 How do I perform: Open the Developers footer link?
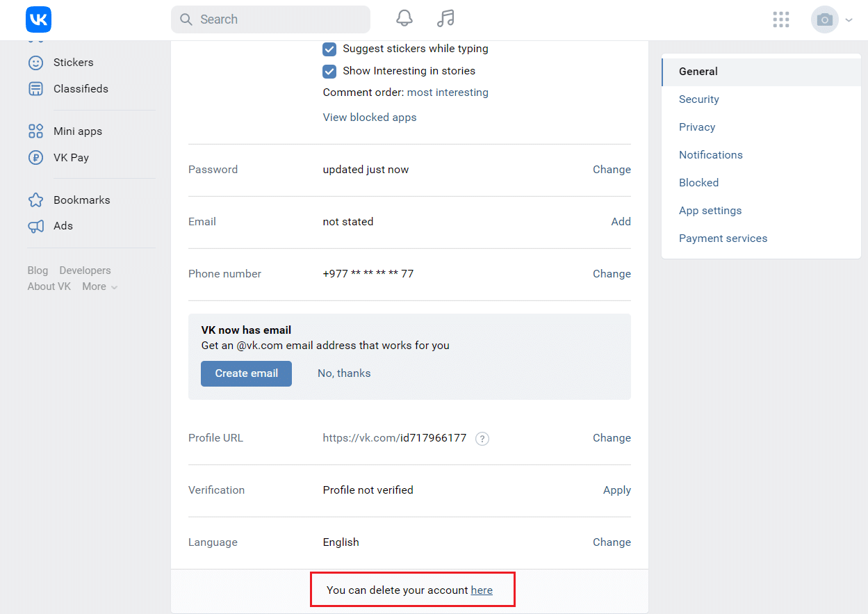coord(85,270)
